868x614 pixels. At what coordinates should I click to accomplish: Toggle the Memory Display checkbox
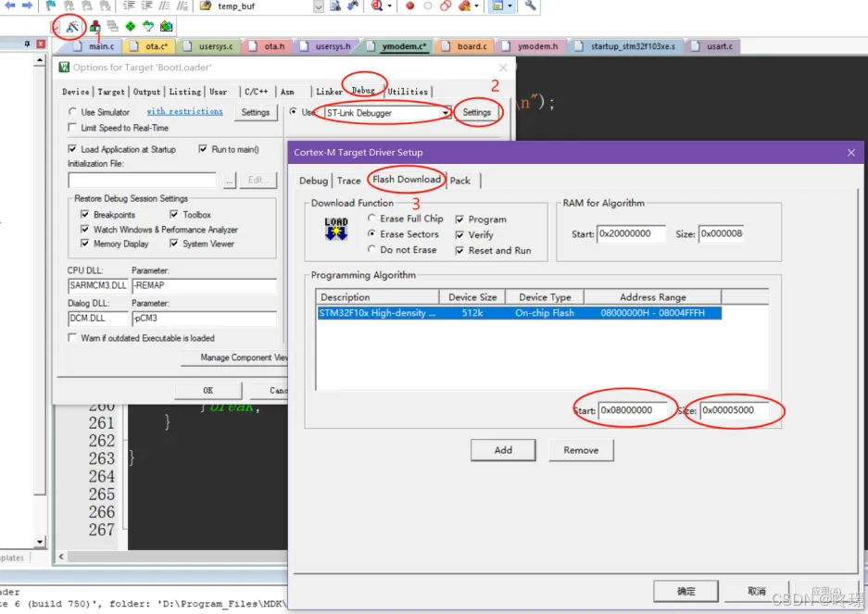point(84,244)
